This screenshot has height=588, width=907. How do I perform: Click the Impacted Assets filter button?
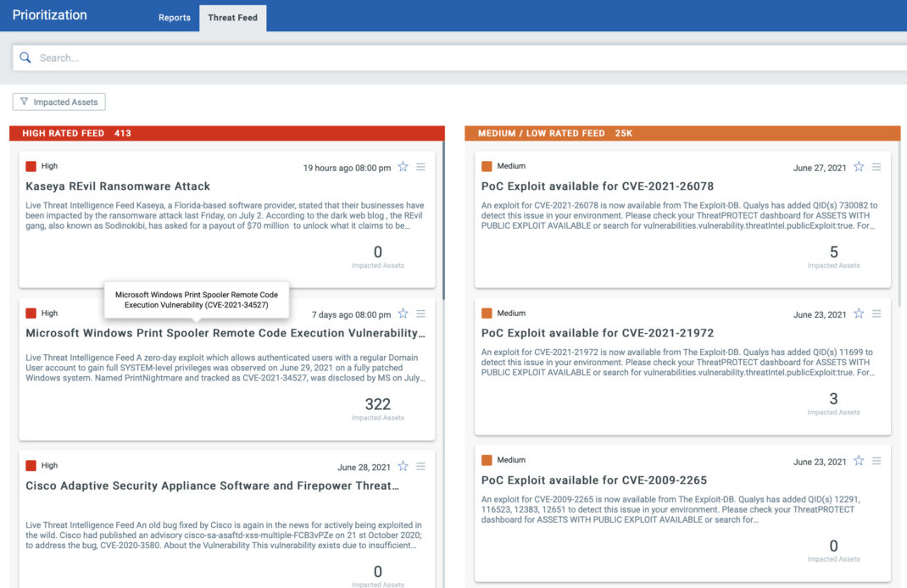(x=59, y=102)
